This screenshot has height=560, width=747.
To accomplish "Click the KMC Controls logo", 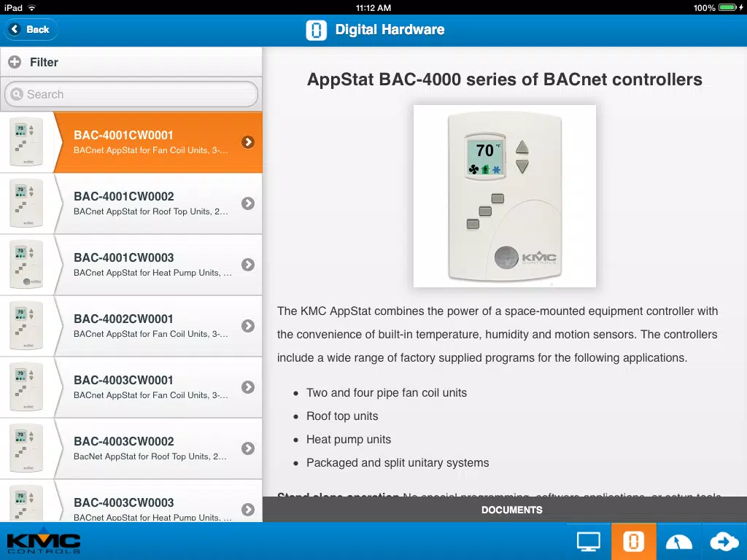I will click(44, 542).
